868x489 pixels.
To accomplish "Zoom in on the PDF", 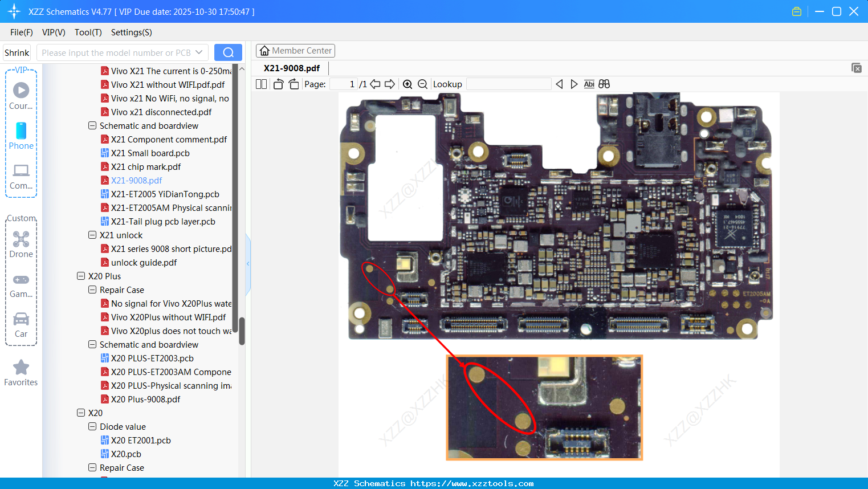I will click(407, 84).
